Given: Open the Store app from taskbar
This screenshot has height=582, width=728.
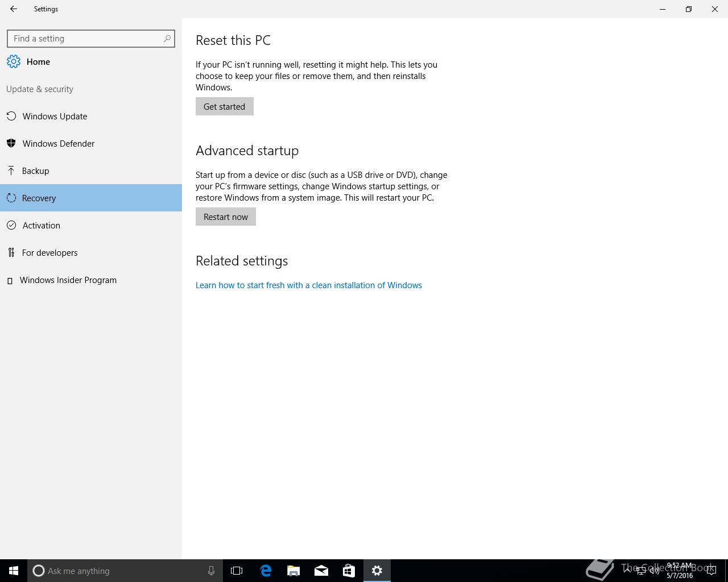Looking at the screenshot, I should pyautogui.click(x=349, y=571).
